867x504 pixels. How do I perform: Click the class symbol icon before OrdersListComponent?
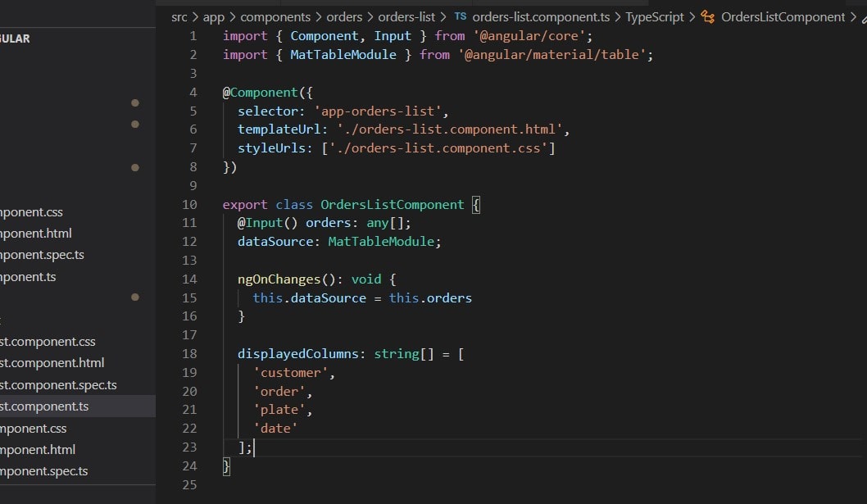[708, 17]
